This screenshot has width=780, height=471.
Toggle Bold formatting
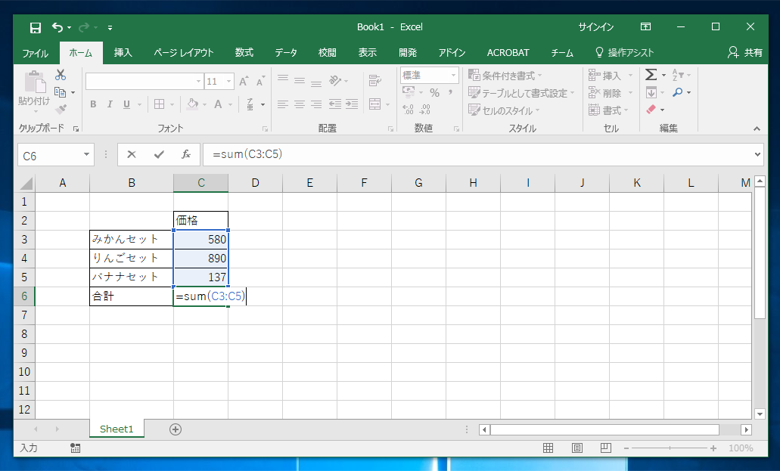point(93,104)
